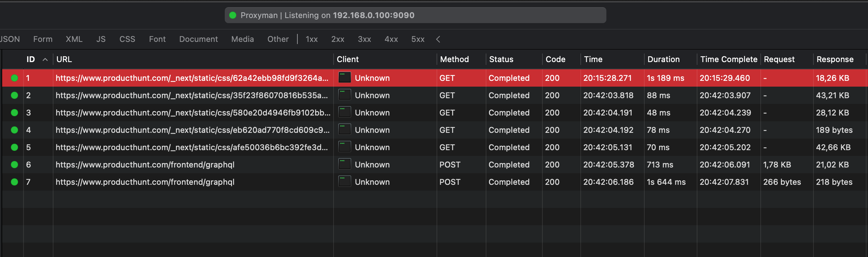Filter requests by Other type

click(x=278, y=39)
